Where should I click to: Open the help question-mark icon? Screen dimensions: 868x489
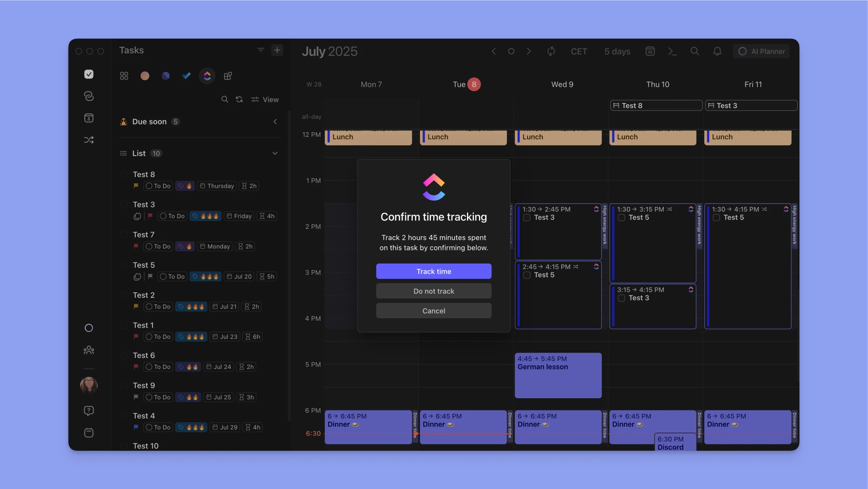click(x=89, y=411)
